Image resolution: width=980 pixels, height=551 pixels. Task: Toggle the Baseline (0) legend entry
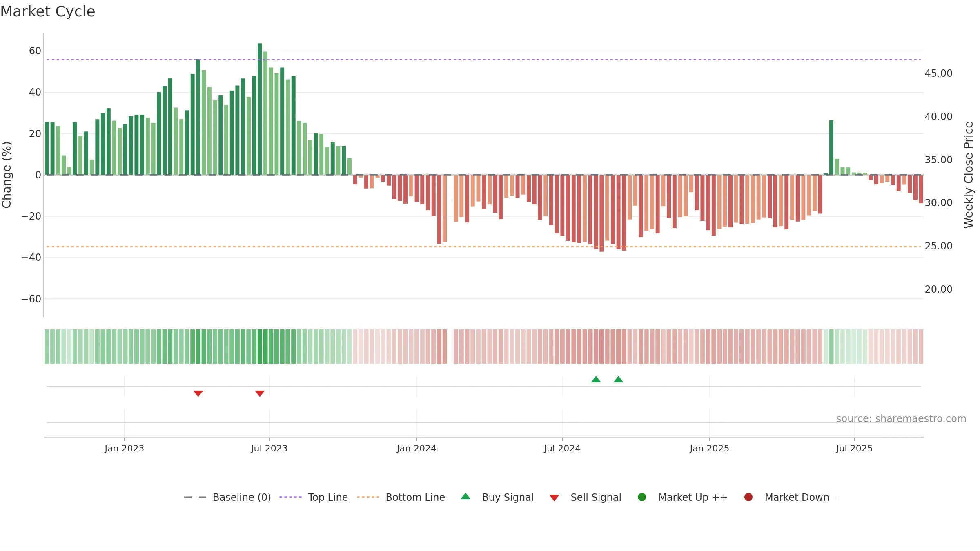pyautogui.click(x=227, y=497)
